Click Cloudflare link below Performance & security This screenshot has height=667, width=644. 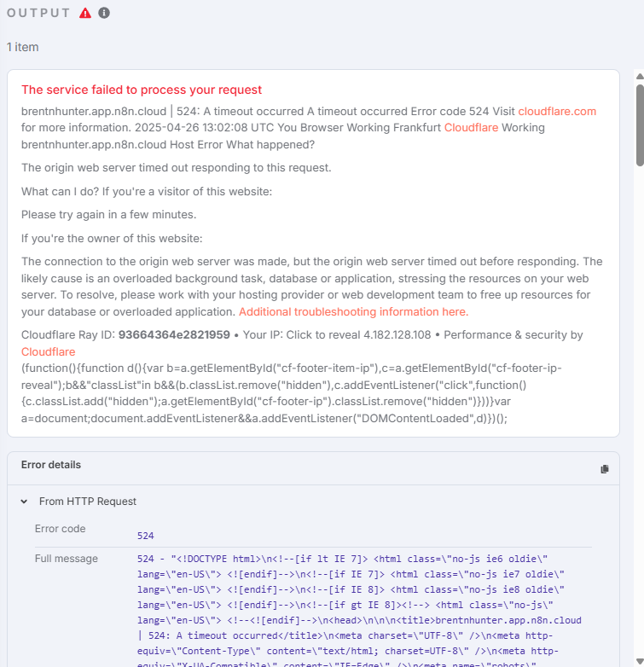48,351
